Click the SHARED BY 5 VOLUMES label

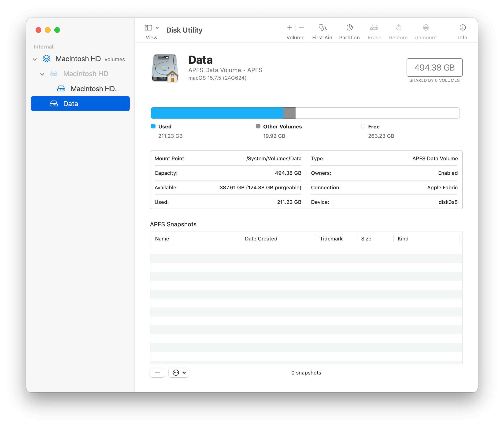tap(434, 80)
